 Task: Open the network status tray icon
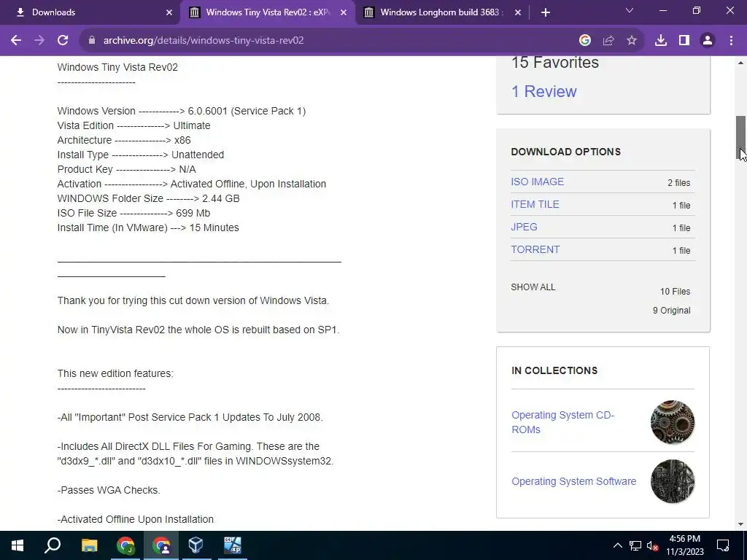coord(635,545)
